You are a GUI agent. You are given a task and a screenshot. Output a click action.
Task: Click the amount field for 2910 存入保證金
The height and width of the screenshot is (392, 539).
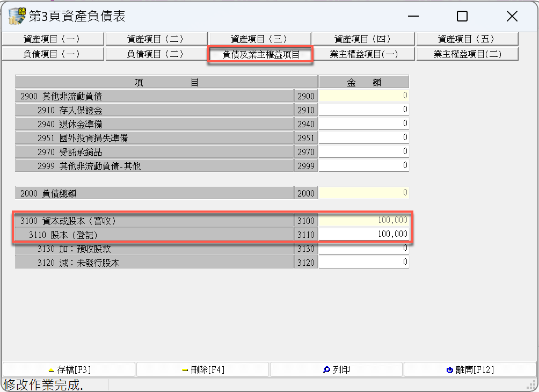(x=363, y=110)
